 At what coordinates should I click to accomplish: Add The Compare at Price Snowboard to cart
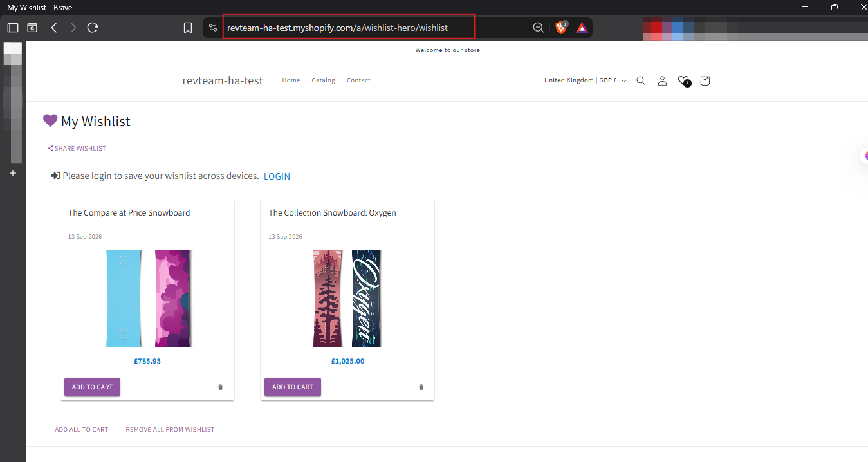click(x=92, y=387)
